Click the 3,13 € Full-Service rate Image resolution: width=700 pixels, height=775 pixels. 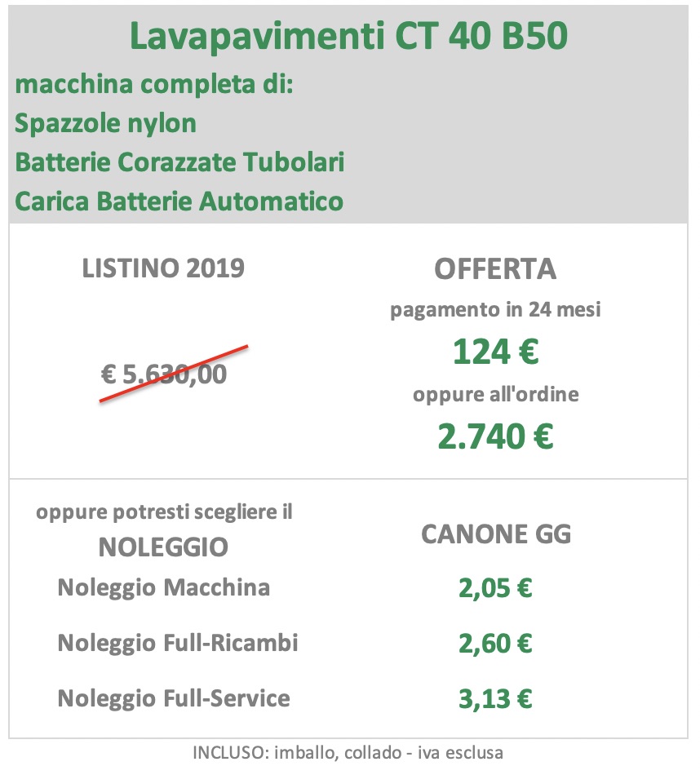[495, 699]
